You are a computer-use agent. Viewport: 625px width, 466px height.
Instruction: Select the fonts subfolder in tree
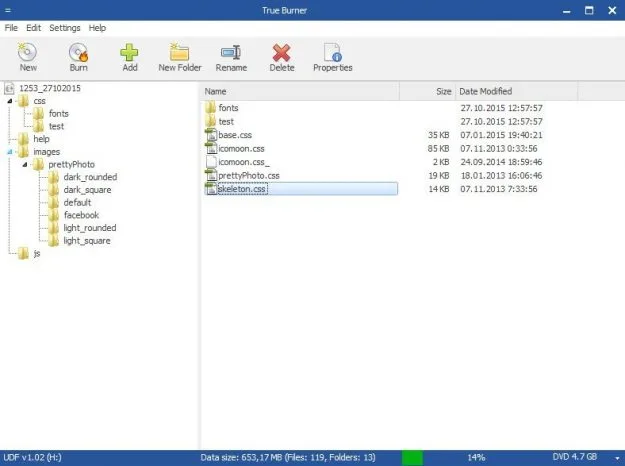pos(59,114)
